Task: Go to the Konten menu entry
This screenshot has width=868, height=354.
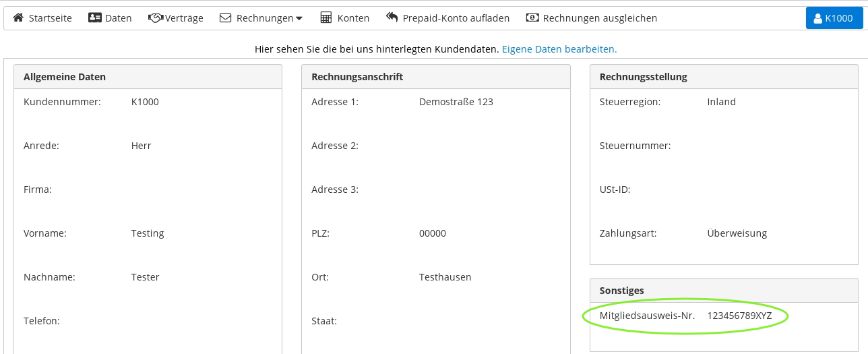Action: point(353,18)
